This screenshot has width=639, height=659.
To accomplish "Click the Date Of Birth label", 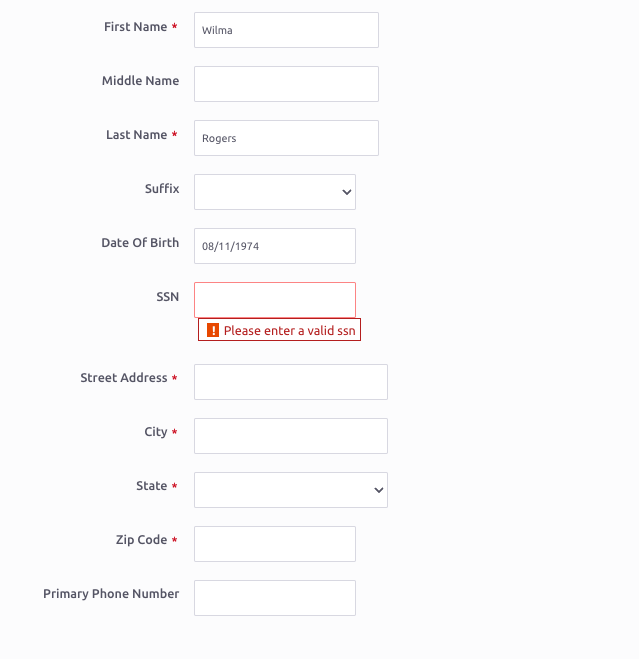I will pyautogui.click(x=140, y=243).
